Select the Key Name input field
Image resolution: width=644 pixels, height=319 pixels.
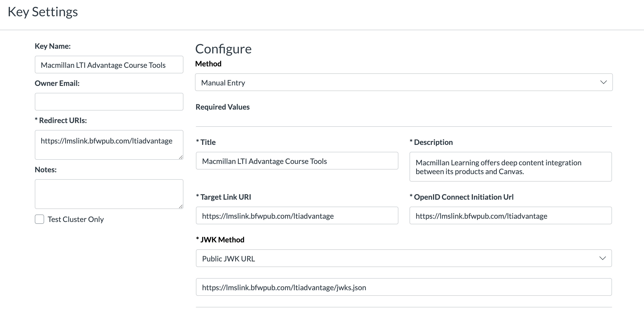pyautogui.click(x=109, y=65)
